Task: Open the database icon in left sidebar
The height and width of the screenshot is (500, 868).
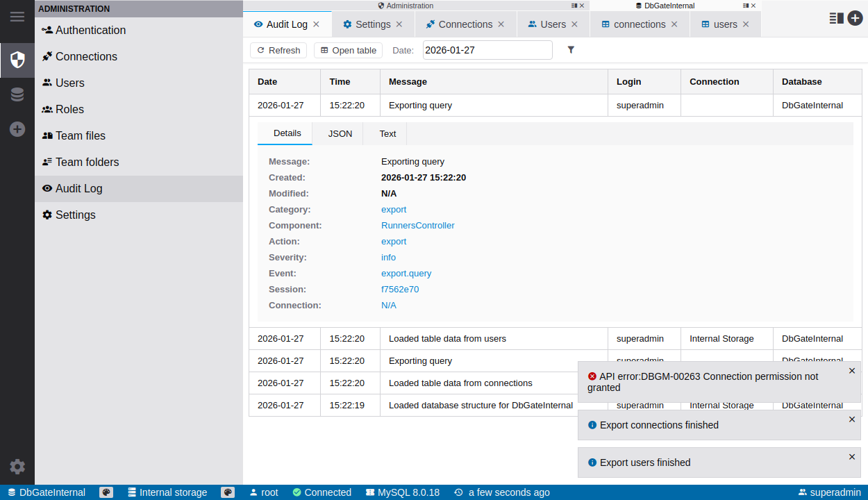Action: point(17,94)
